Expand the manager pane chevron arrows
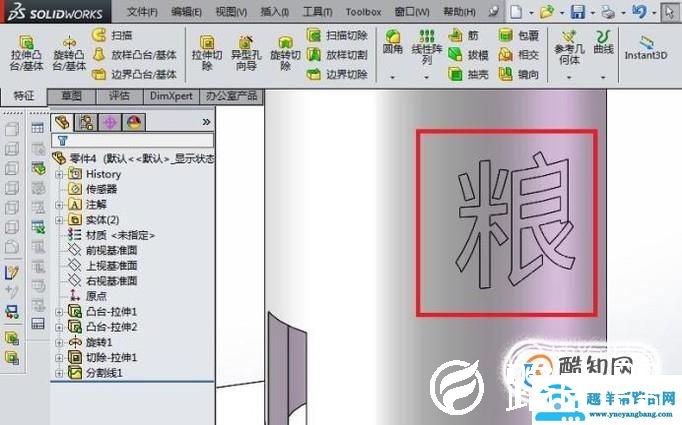682x425 pixels. (x=206, y=122)
